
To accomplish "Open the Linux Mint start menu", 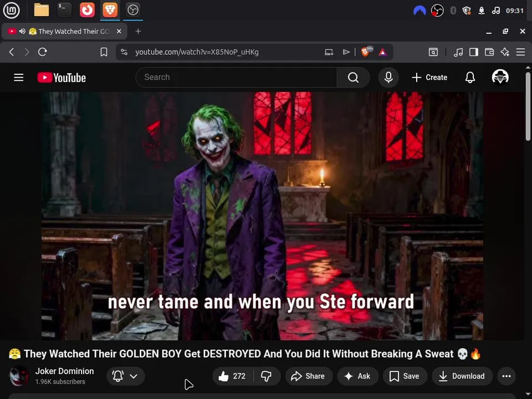I will (x=12, y=10).
